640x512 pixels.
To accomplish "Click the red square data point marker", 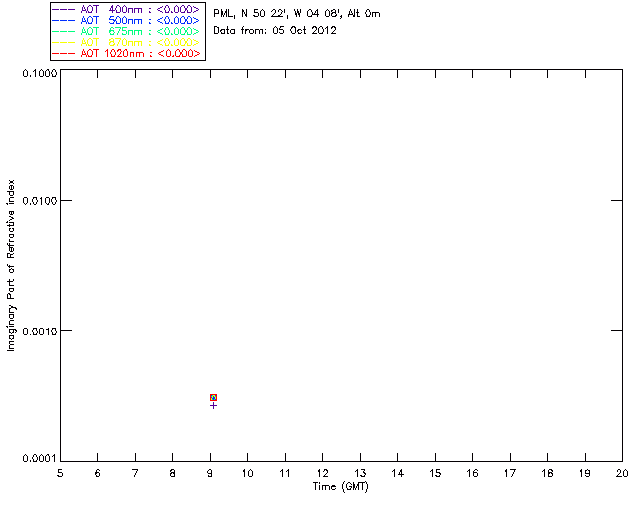I will click(x=213, y=398).
